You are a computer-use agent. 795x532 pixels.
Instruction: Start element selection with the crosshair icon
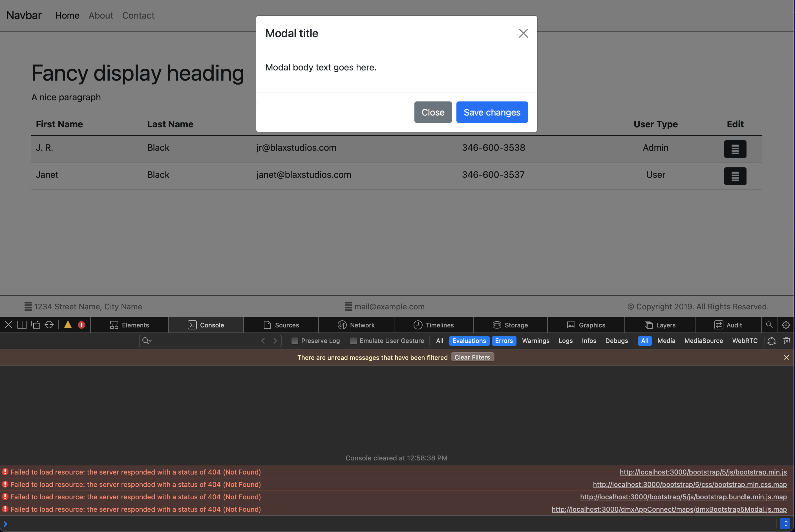click(x=49, y=325)
